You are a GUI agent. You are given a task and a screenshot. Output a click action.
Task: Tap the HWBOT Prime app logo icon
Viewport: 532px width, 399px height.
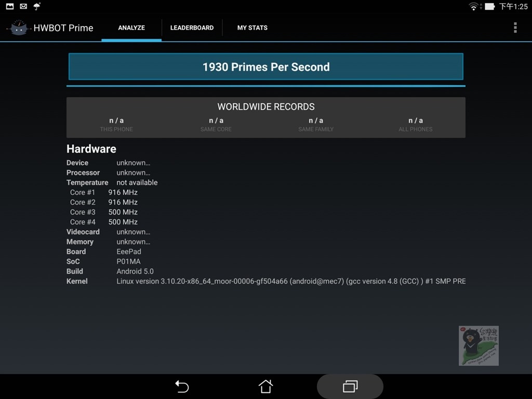(19, 28)
